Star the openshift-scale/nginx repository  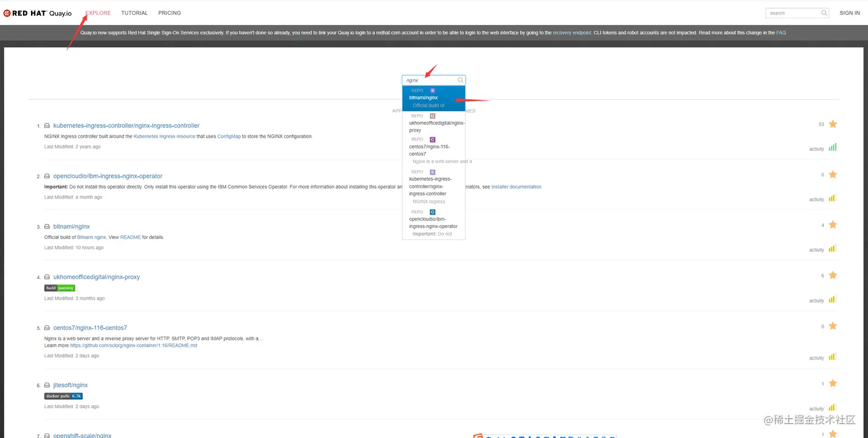coord(833,434)
